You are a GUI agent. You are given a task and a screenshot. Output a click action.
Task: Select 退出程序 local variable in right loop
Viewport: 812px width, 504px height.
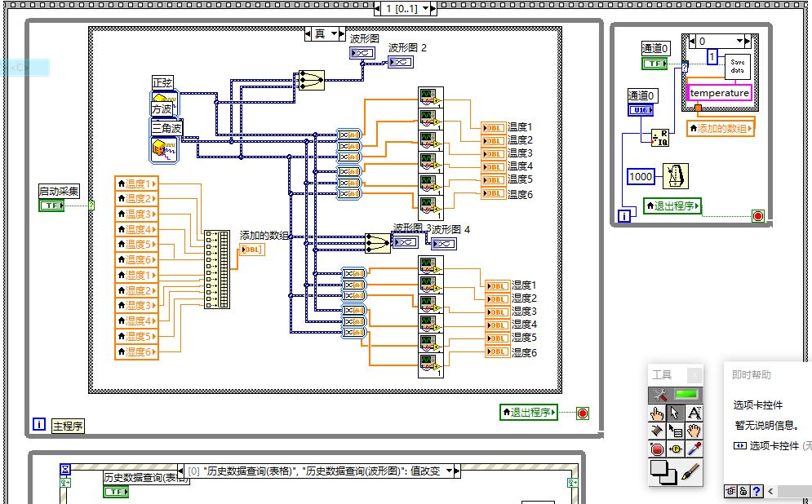[x=672, y=206]
